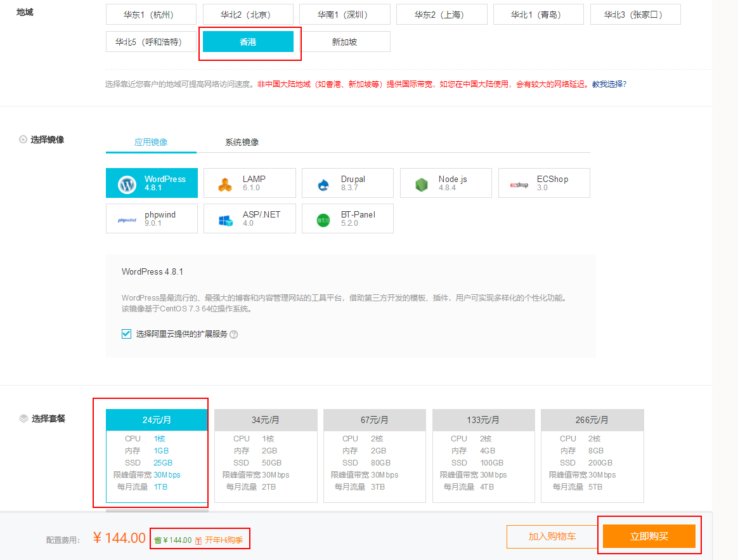Click the ASP/.NET Windows logo

(226, 220)
